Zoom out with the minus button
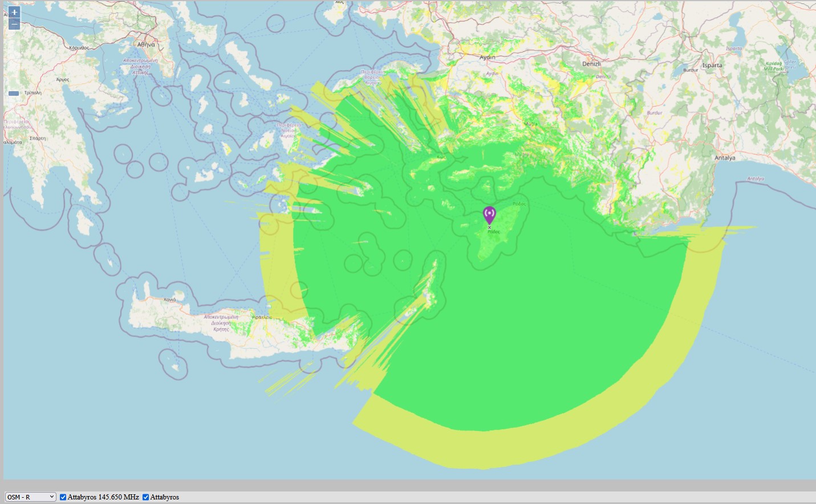The height and width of the screenshot is (504, 816). 14,24
